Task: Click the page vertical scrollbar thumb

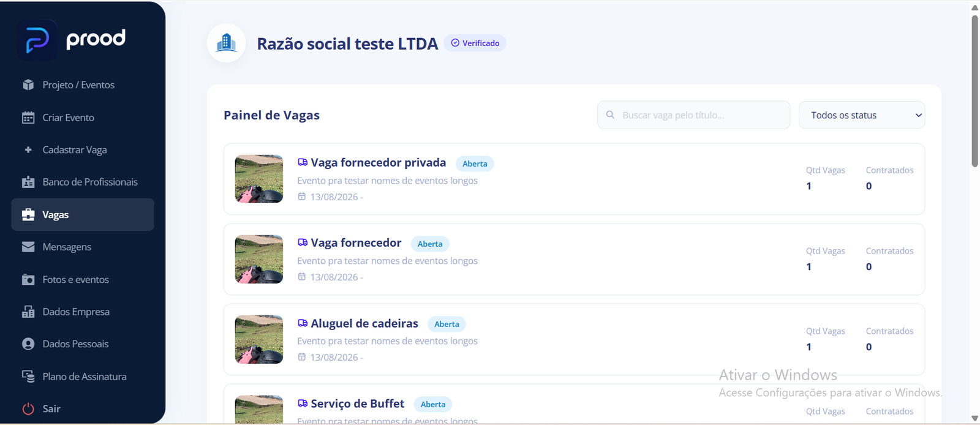Action: 974,91
